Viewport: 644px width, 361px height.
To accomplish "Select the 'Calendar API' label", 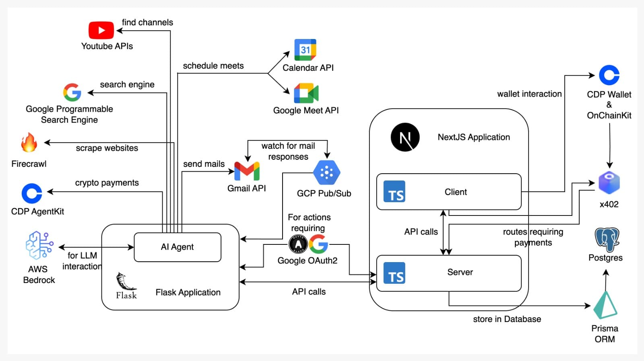I will click(x=308, y=68).
